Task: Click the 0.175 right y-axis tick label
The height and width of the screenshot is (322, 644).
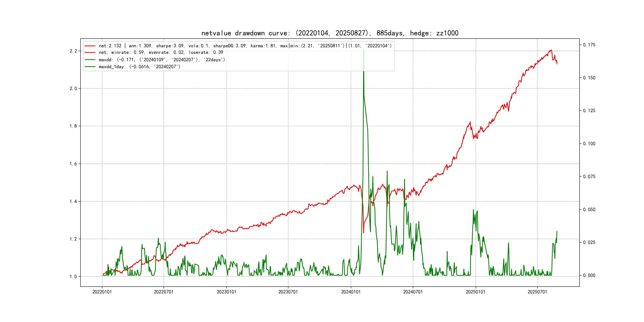Action: click(589, 45)
